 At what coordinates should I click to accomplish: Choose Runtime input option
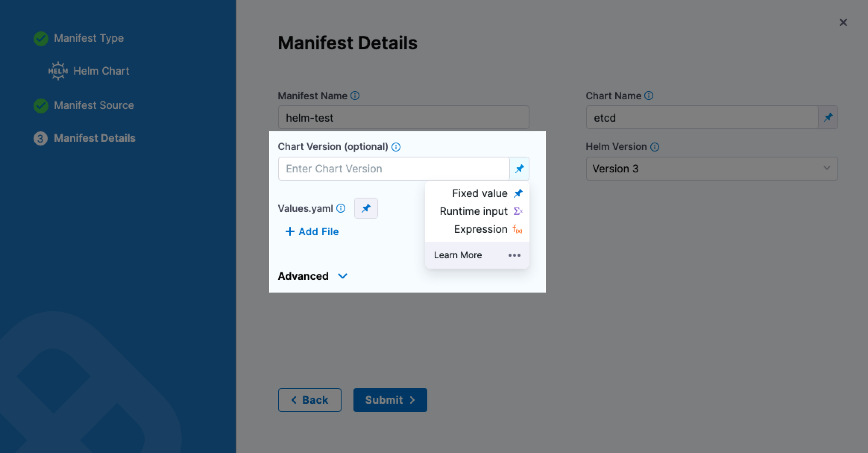(474, 211)
